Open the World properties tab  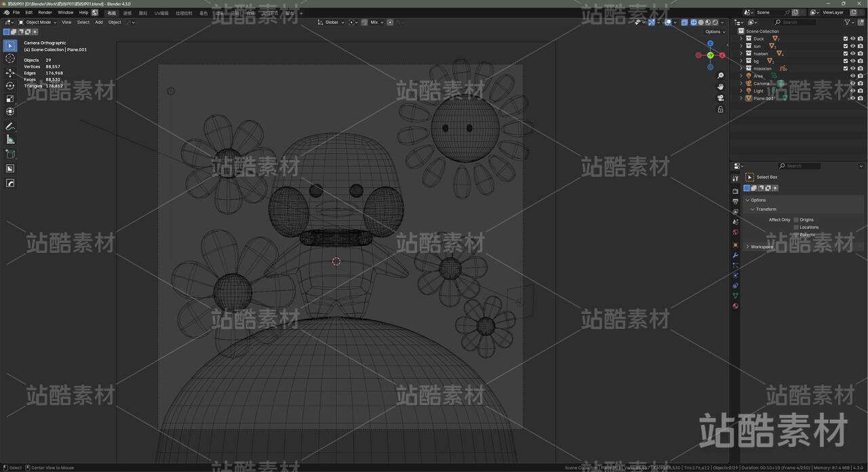[x=735, y=232]
